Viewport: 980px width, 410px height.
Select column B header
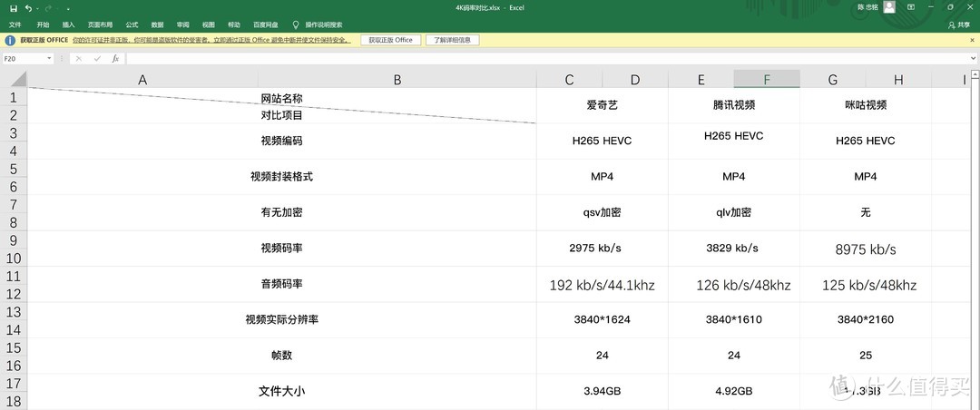(x=397, y=80)
